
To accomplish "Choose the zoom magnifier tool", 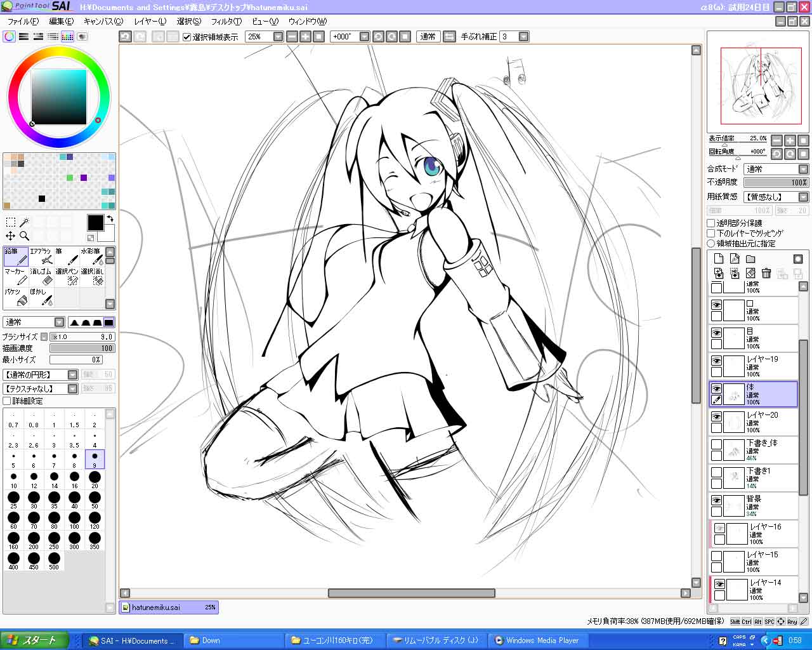I will [x=24, y=235].
